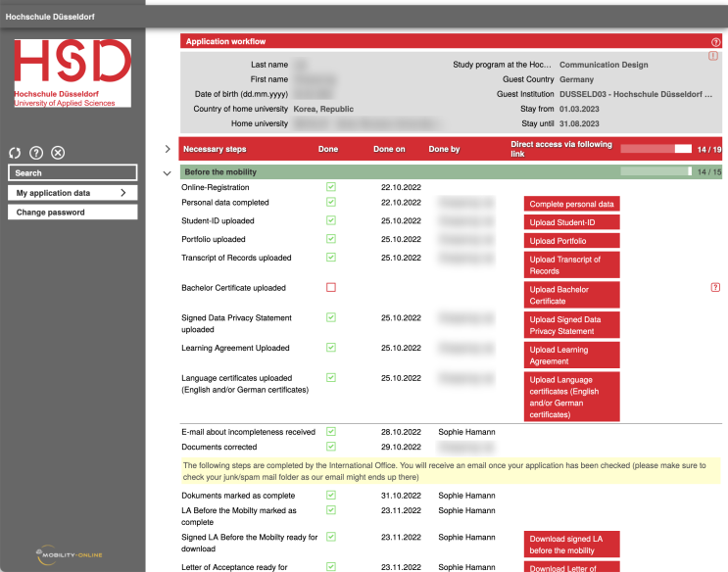This screenshot has width=728, height=572.
Task: Click overall progress bar showing 14 / 19
Action: coord(656,149)
